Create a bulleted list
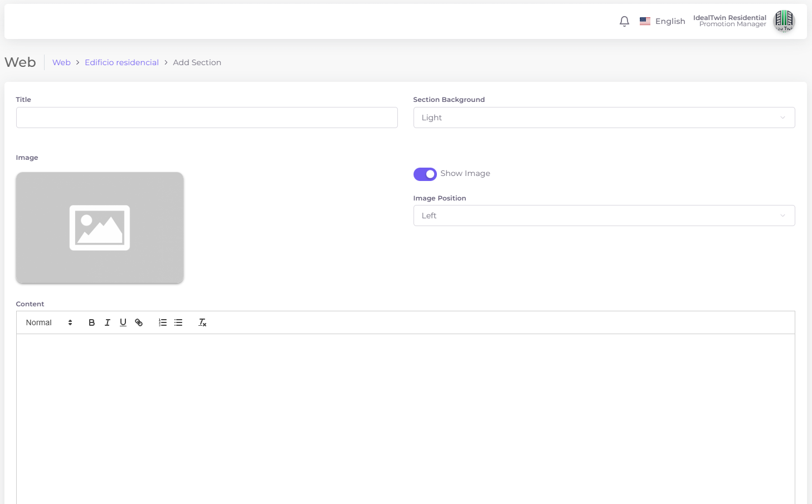 point(178,322)
